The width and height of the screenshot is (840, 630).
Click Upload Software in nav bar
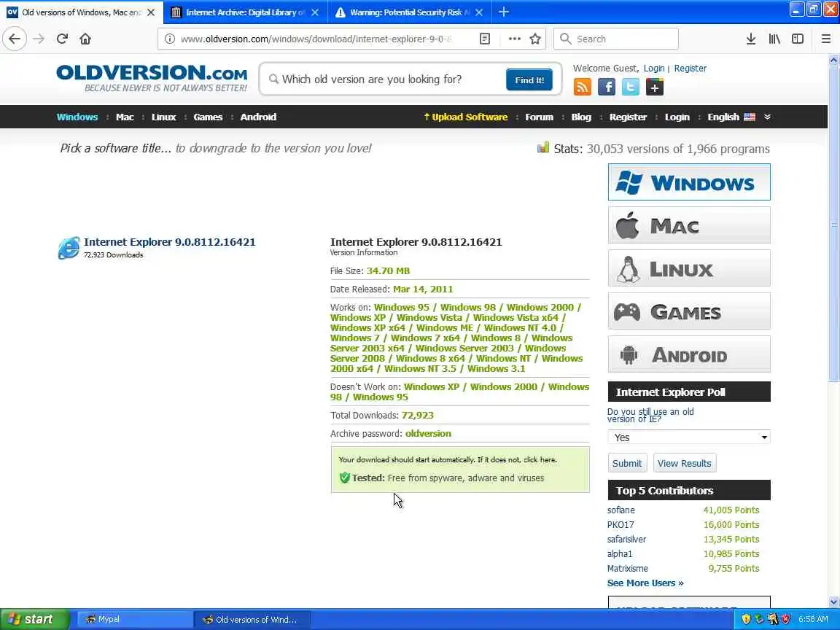click(x=465, y=117)
